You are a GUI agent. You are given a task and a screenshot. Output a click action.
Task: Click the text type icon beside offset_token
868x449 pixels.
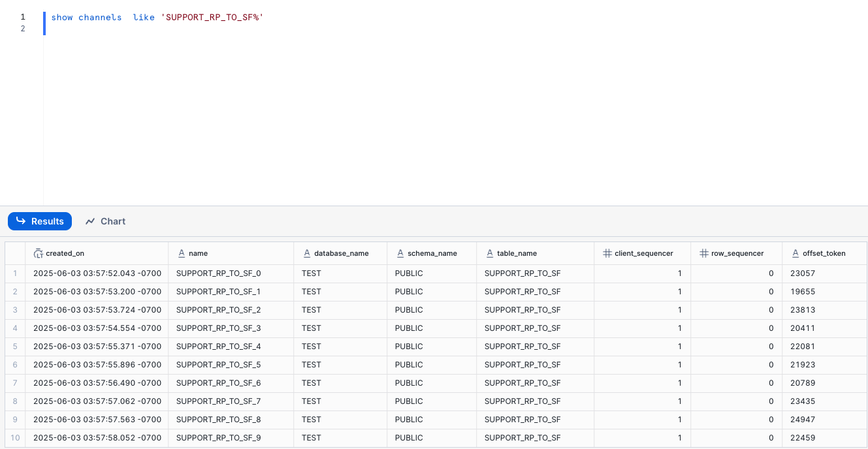coord(795,253)
